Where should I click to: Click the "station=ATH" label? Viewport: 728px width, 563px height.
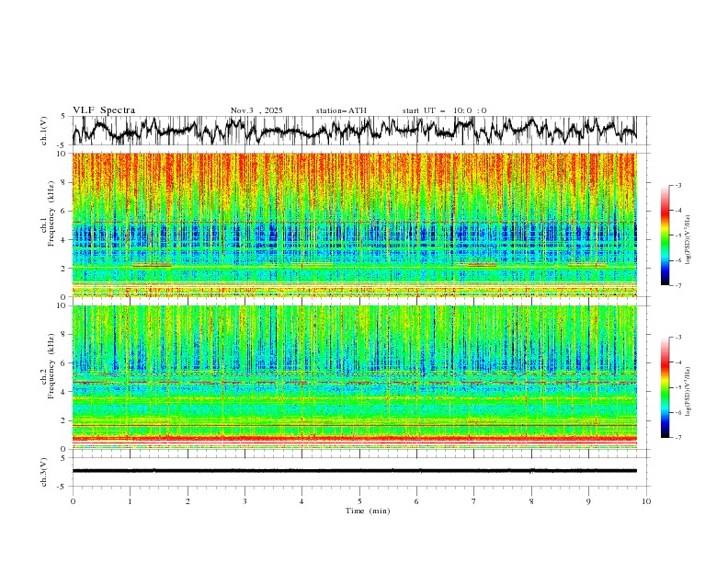pos(341,110)
